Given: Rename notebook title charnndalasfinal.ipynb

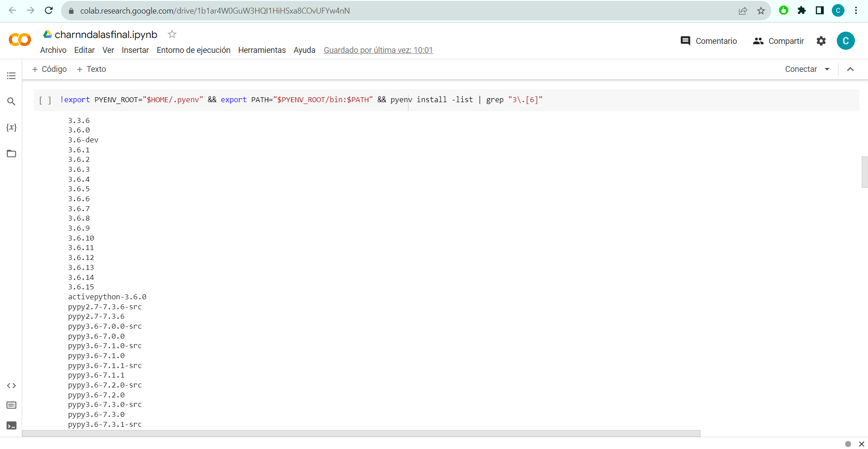Looking at the screenshot, I should click(106, 34).
